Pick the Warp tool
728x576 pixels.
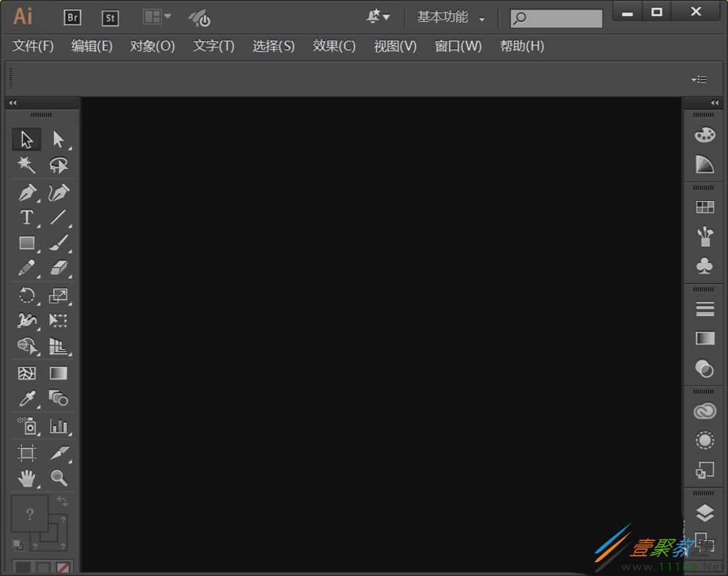point(26,320)
